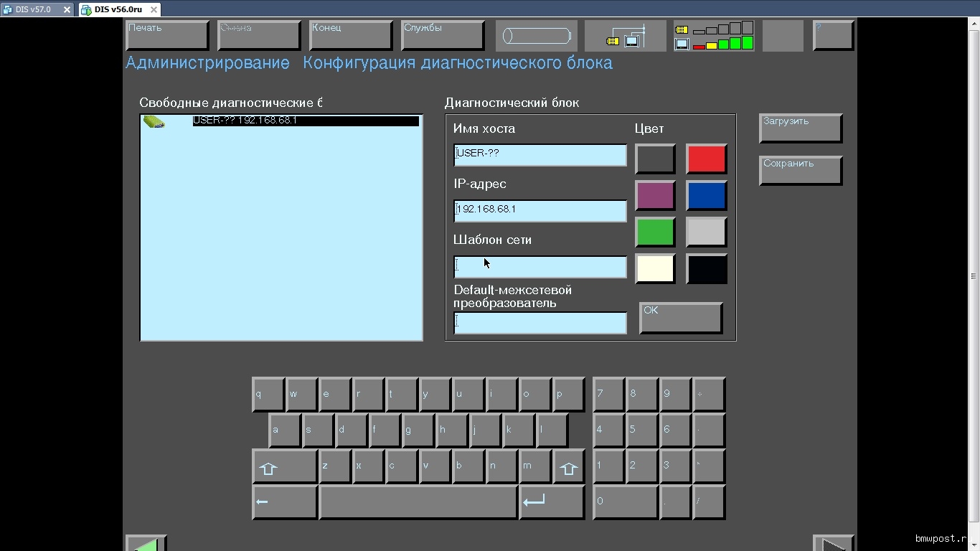Click the signal strength bars indicator
The image size is (980, 551).
(x=714, y=36)
